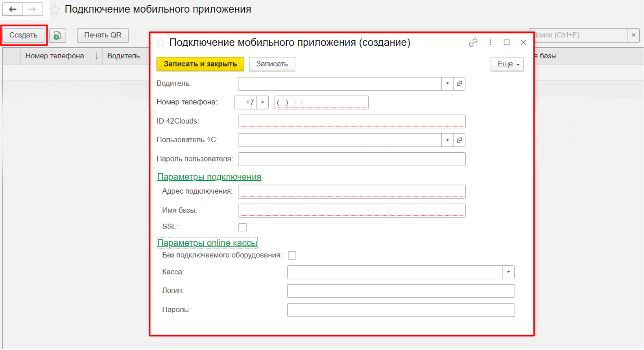Click the Поиск (Ctrl+F) search box
The width and height of the screenshot is (644, 350).
(580, 35)
